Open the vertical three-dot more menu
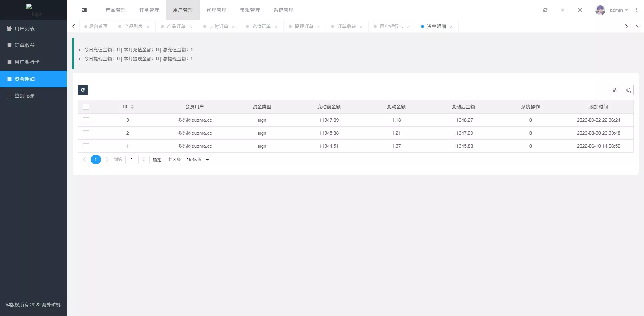Viewport: 644px width, 316px height. tap(637, 10)
